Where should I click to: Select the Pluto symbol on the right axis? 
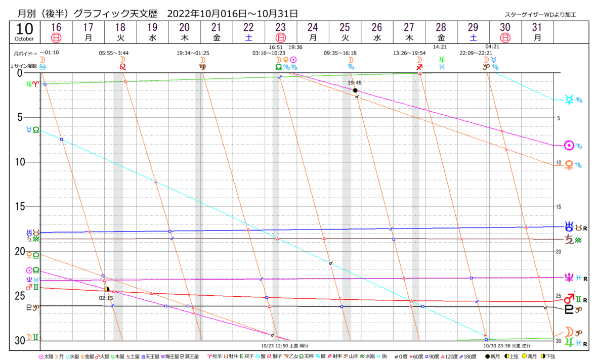tap(569, 308)
